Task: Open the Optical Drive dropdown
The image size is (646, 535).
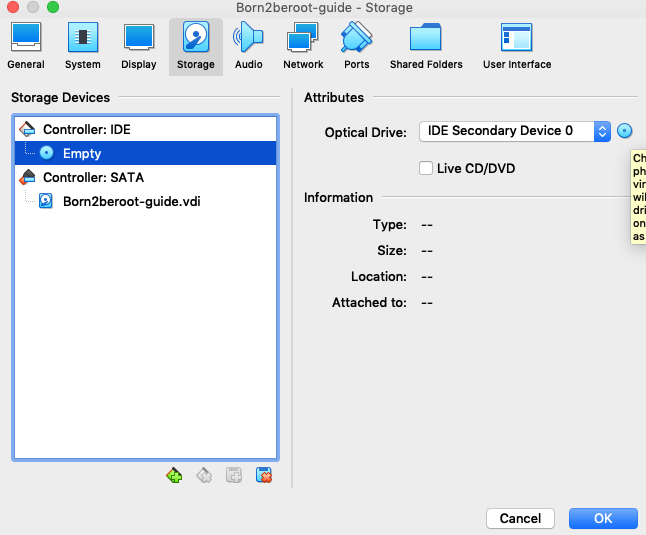Action: [x=515, y=131]
